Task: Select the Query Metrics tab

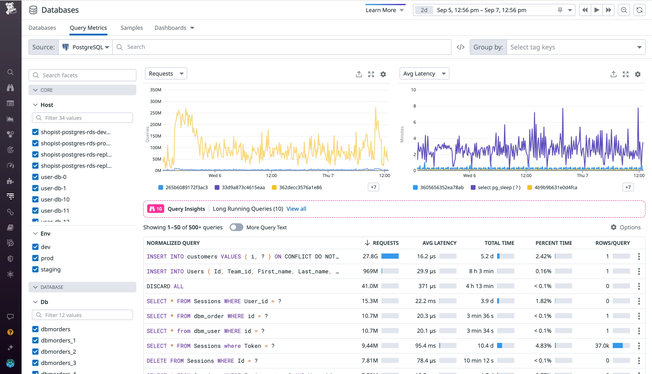Action: click(88, 28)
